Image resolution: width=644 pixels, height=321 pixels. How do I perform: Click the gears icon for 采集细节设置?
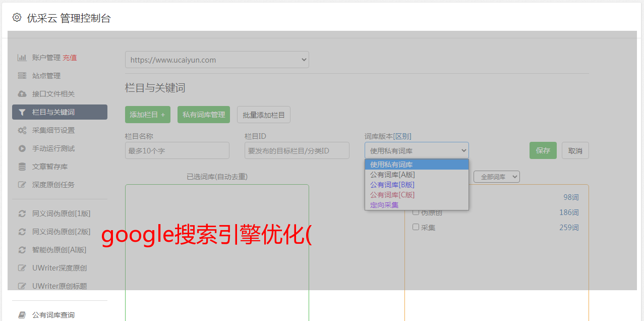pyautogui.click(x=22, y=130)
